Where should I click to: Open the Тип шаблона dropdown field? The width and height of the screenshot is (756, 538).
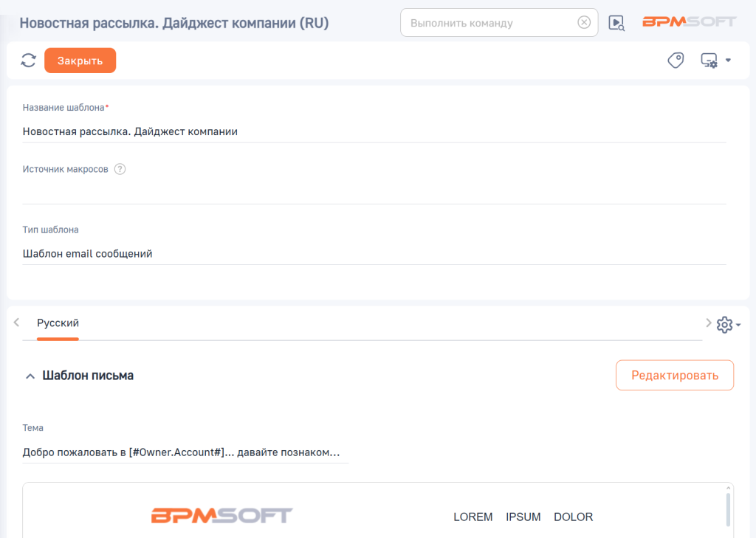[x=374, y=253]
